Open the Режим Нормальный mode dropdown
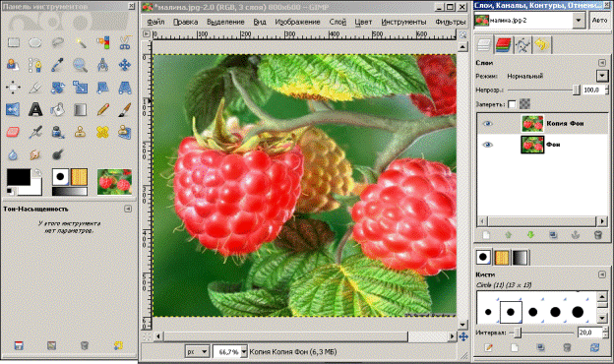The height and width of the screenshot is (364, 614). (x=602, y=76)
